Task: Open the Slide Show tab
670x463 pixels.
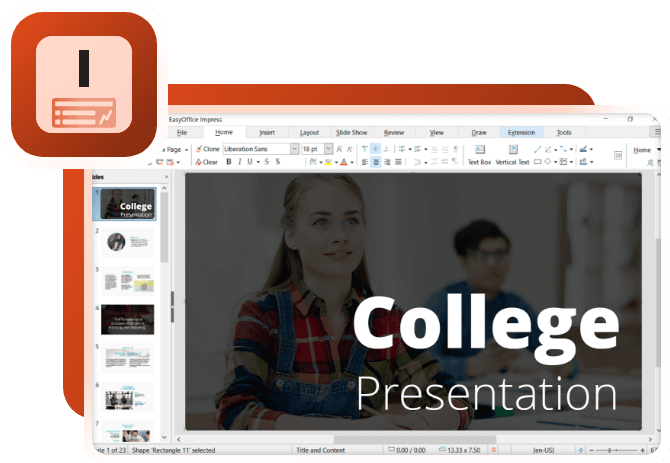Action: point(351,132)
